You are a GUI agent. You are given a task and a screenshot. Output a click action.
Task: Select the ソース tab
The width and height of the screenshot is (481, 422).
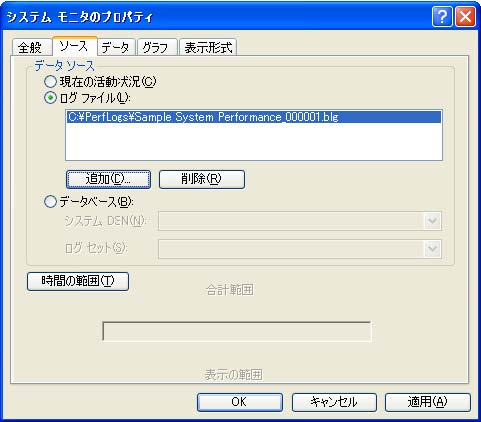[75, 46]
